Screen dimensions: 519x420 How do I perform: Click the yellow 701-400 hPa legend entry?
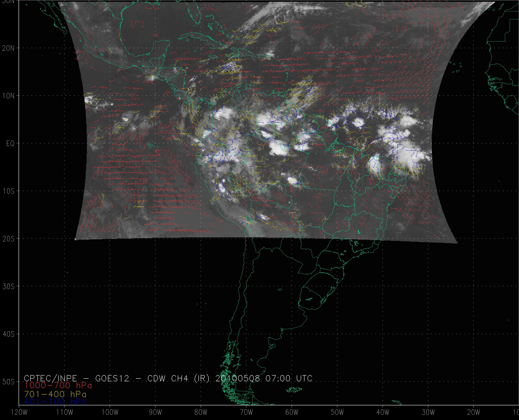tap(55, 394)
